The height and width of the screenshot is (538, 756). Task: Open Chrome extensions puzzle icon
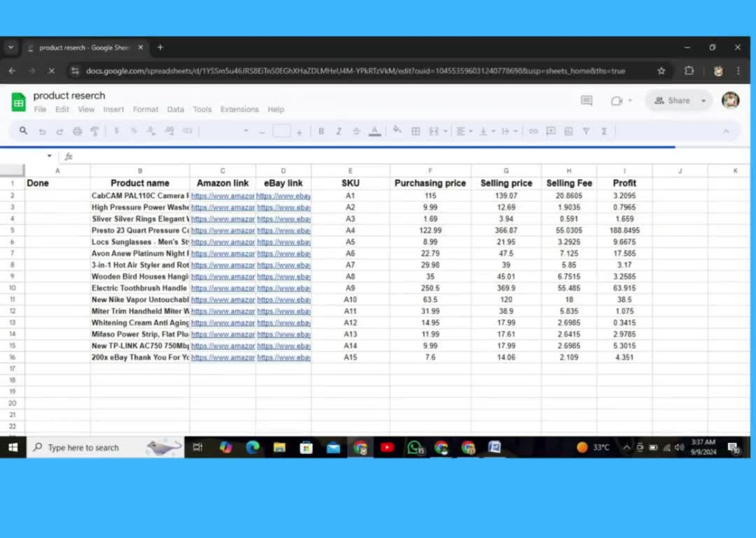click(x=689, y=71)
